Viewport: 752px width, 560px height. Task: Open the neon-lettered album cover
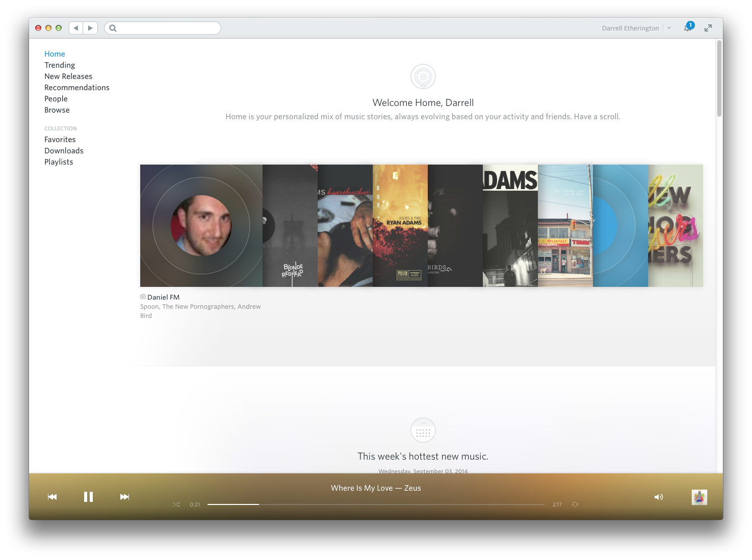click(x=676, y=226)
